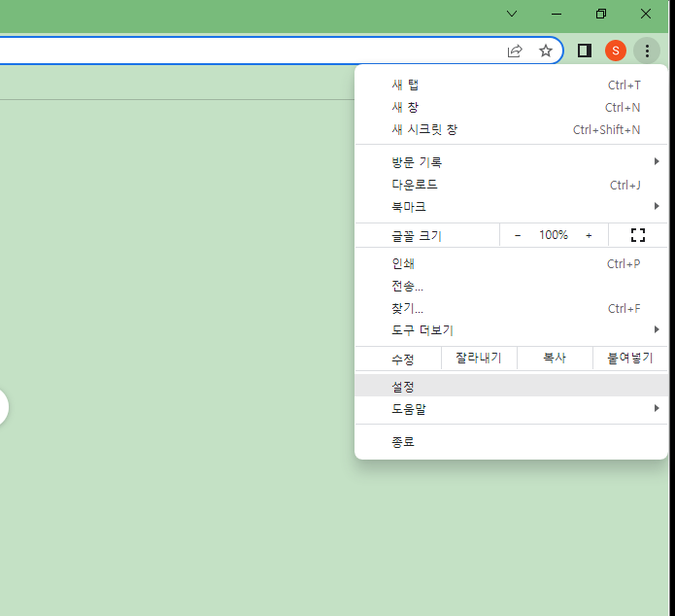
Task: Open a new window (새 창)
Action: point(511,107)
